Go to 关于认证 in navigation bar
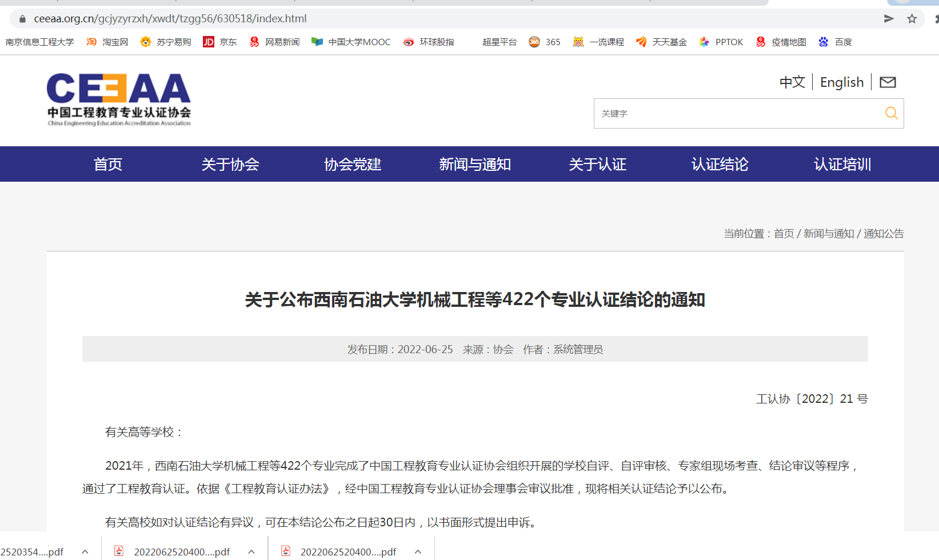The image size is (939, 560). point(597,165)
